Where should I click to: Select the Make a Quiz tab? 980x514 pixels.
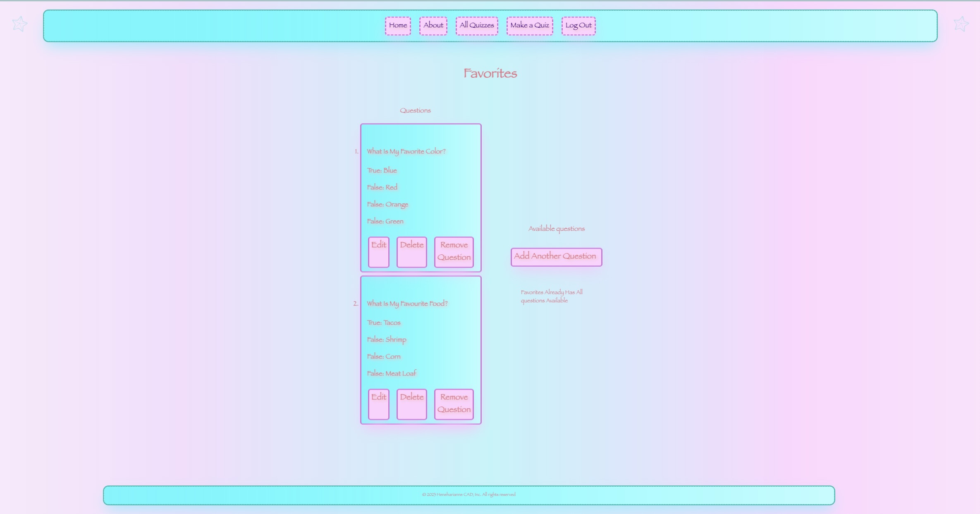[530, 25]
